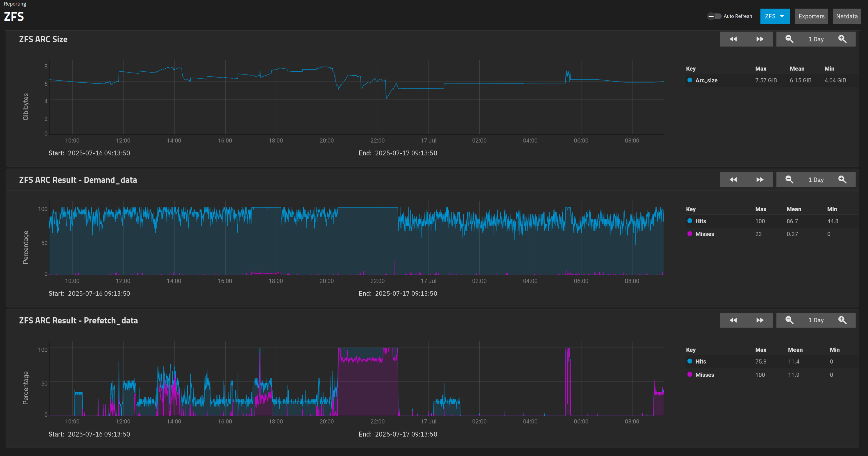Click Misses magenta dot in Demand_data legend

(690, 234)
